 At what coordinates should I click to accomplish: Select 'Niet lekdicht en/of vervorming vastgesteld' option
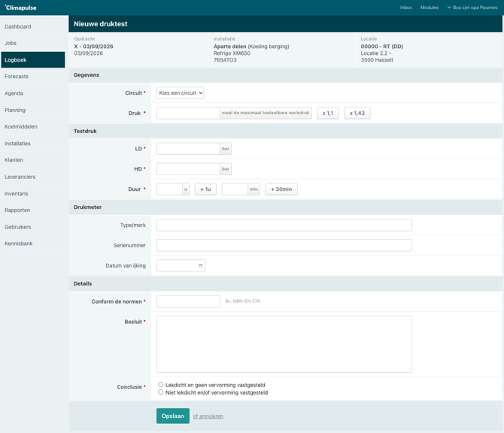coord(161,392)
